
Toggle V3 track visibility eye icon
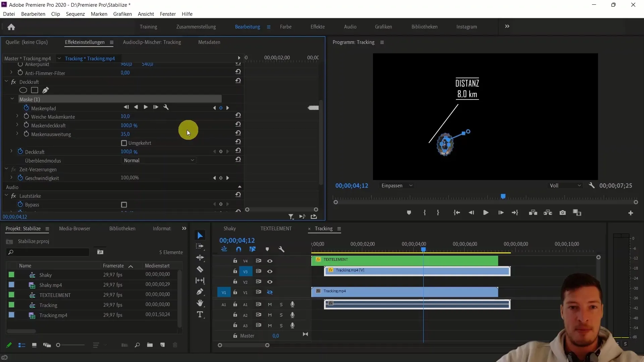(x=270, y=271)
